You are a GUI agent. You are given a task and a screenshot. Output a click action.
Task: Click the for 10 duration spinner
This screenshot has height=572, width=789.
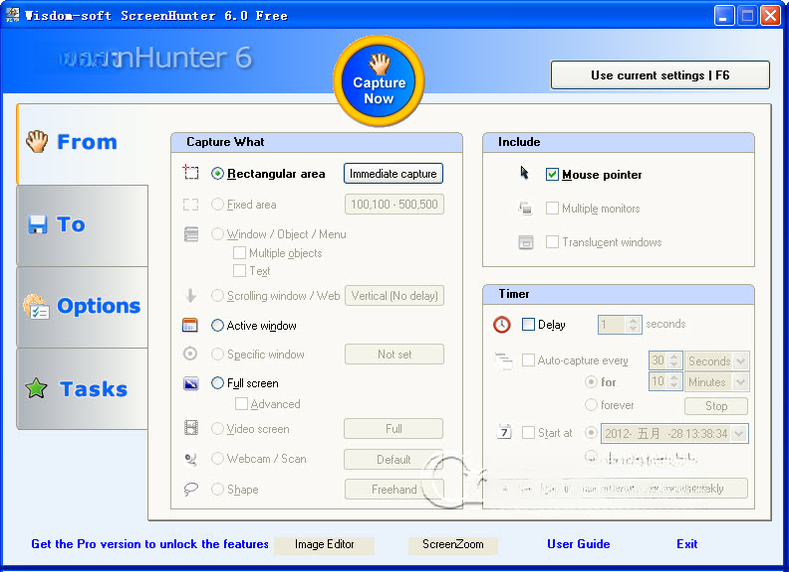point(675,381)
